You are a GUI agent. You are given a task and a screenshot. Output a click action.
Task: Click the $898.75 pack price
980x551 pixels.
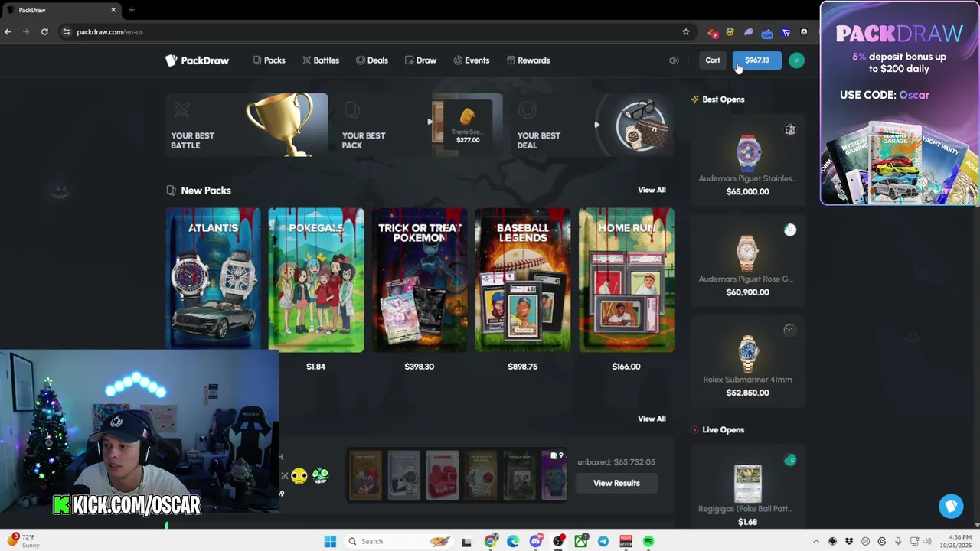pos(523,367)
